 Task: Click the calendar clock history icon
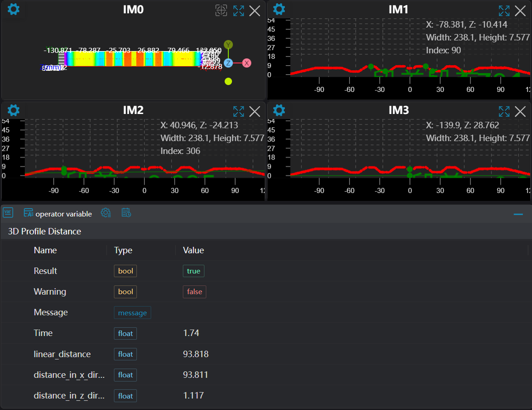click(126, 212)
